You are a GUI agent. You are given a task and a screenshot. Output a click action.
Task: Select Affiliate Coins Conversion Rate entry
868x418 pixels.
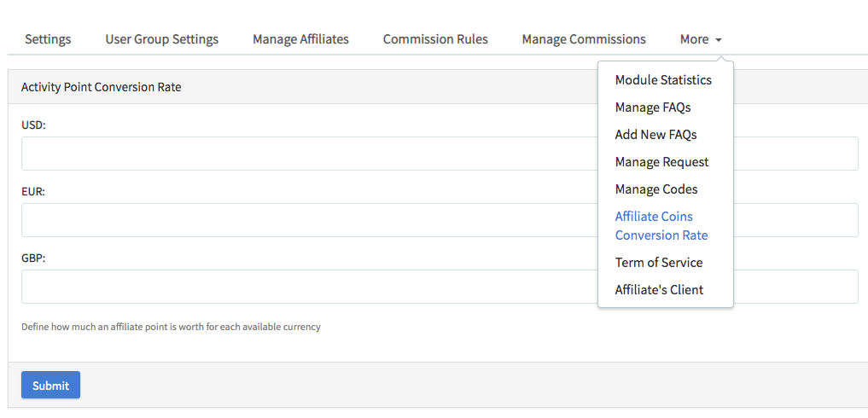coord(661,226)
